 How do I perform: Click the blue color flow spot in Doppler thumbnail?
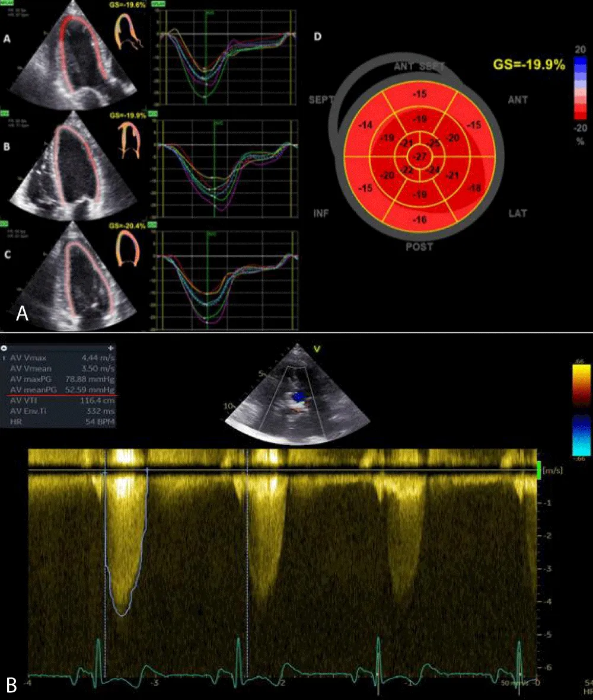[x=299, y=394]
